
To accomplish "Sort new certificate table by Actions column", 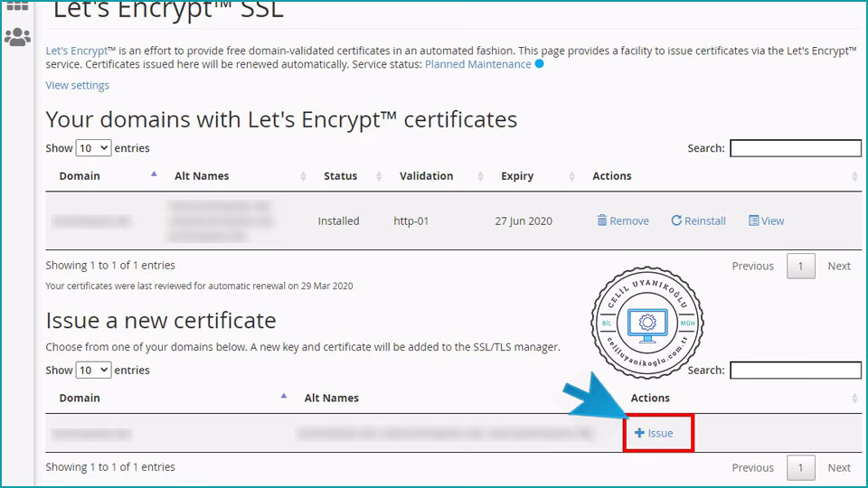I will [650, 398].
